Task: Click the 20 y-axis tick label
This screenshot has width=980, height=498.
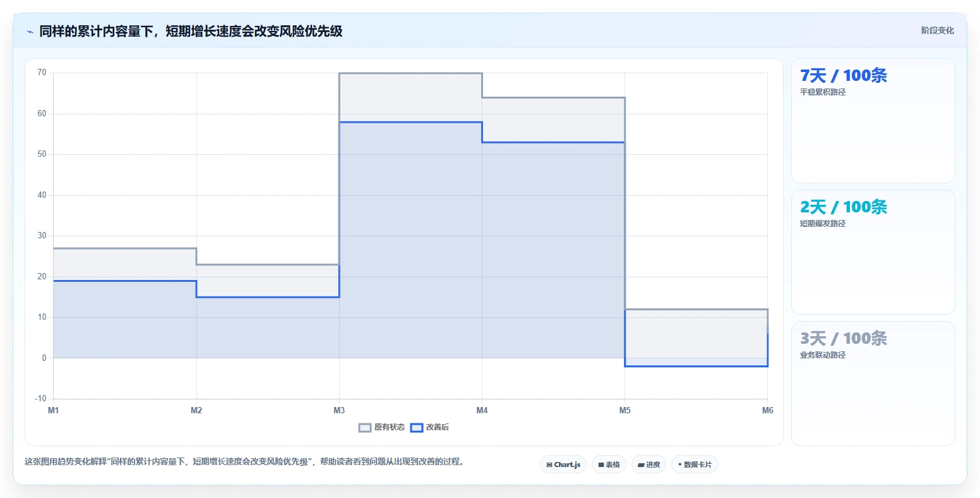Action: coord(42,277)
